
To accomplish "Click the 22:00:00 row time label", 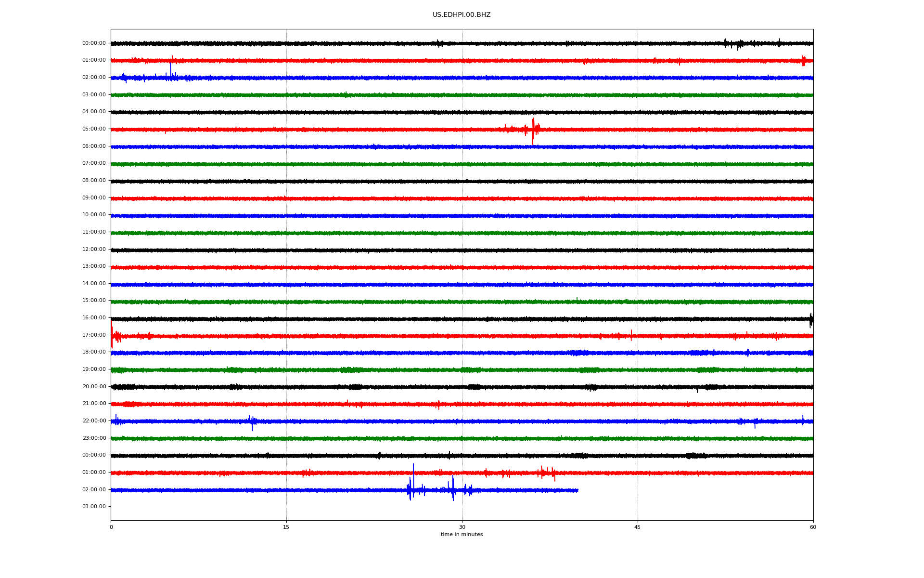I will point(94,421).
